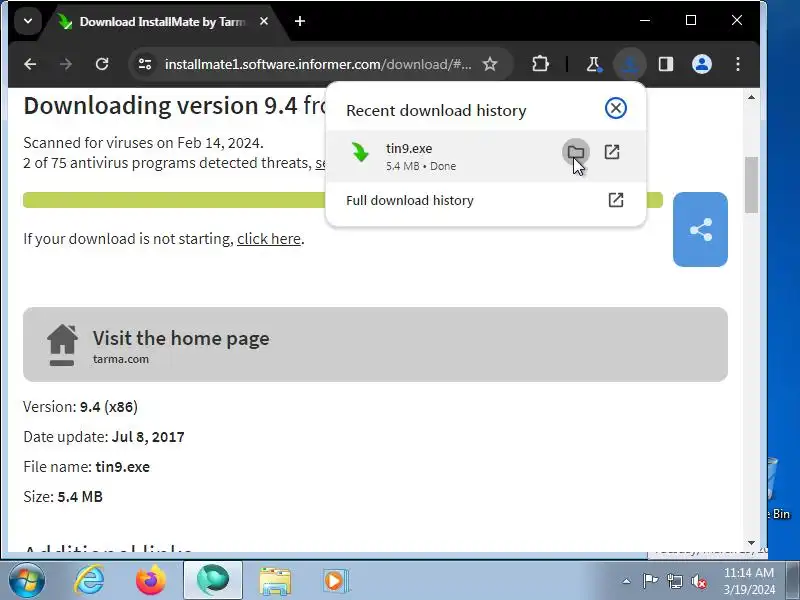800x600 pixels.
Task: Minimize the browser window
Action: [x=645, y=20]
